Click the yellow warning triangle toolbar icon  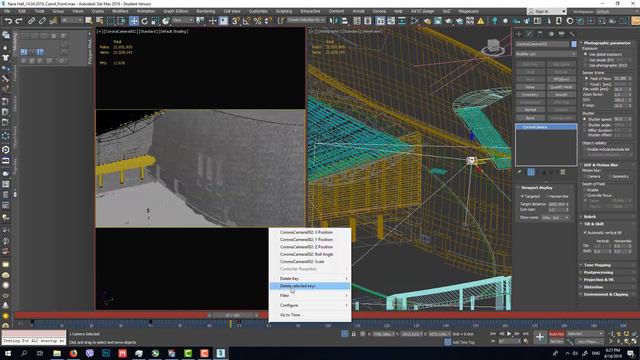[480, 21]
